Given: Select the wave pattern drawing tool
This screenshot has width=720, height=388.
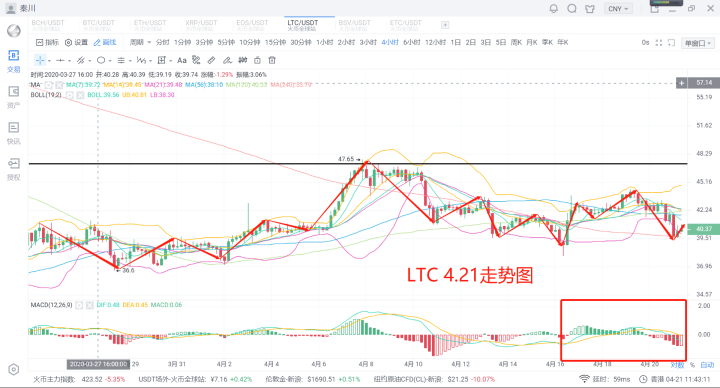Looking at the screenshot, I should coord(141,60).
